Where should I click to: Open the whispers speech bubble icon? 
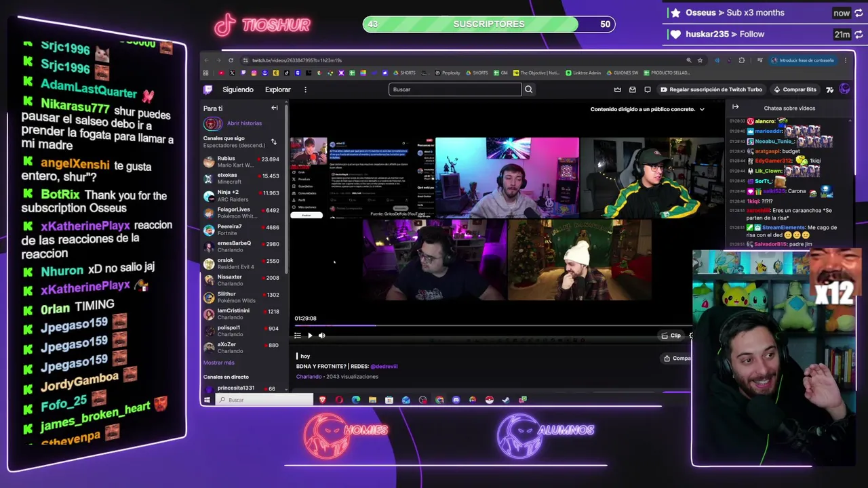pyautogui.click(x=648, y=89)
